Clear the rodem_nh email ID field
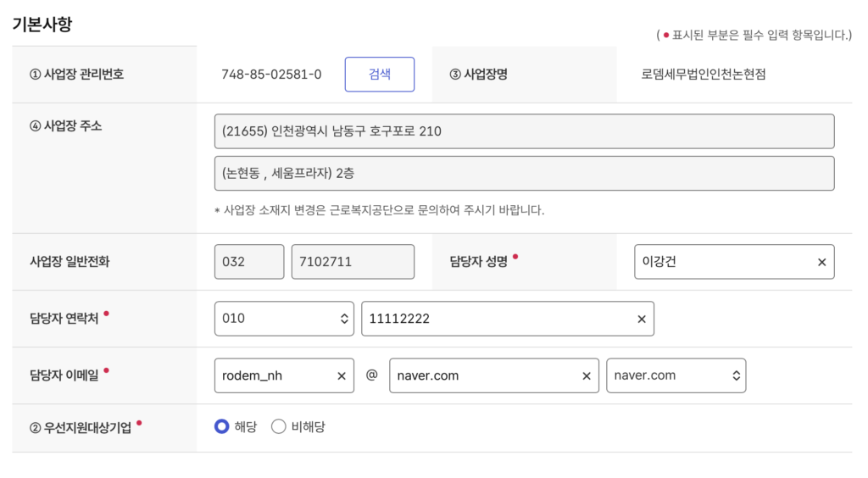This screenshot has width=868, height=478. coord(342,376)
